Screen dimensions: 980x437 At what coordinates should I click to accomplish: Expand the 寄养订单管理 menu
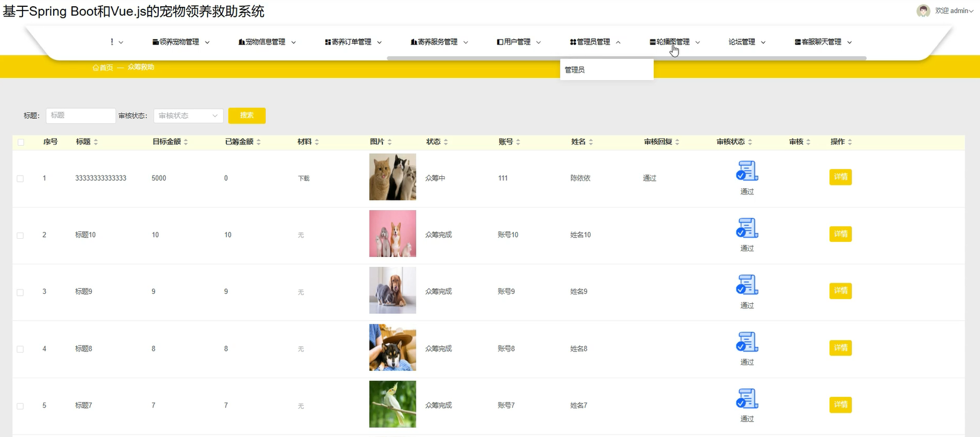tap(353, 42)
